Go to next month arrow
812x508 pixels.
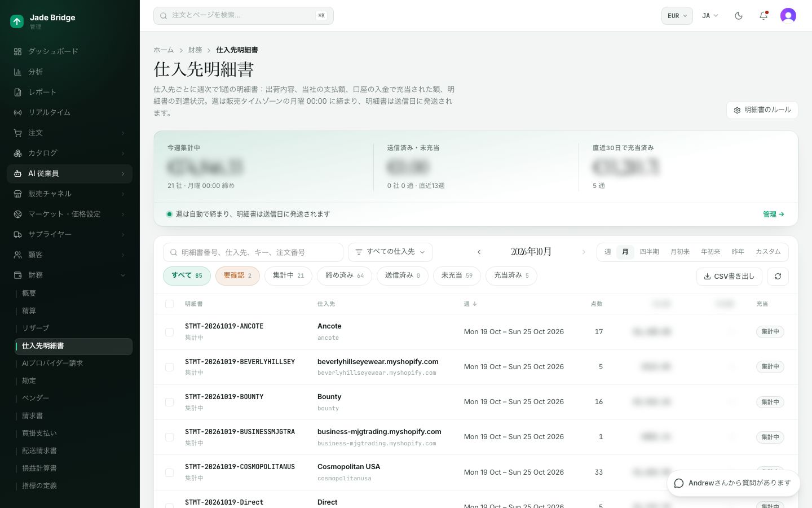click(584, 252)
